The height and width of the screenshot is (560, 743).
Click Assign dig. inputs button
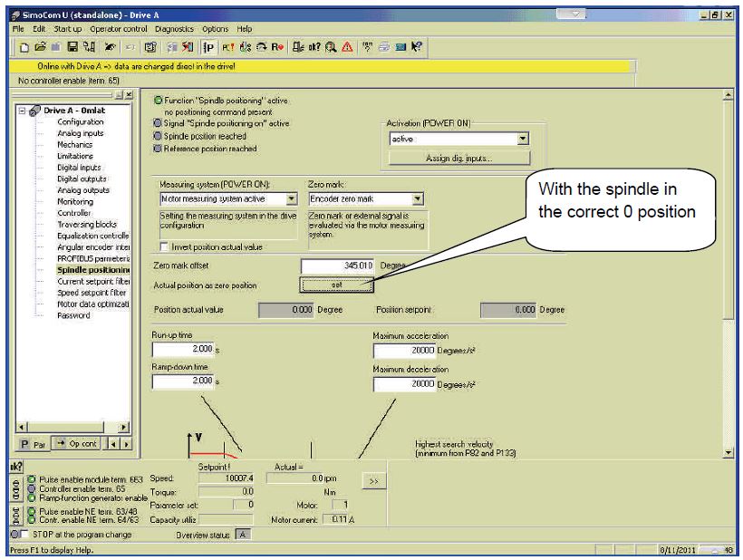coord(459,158)
